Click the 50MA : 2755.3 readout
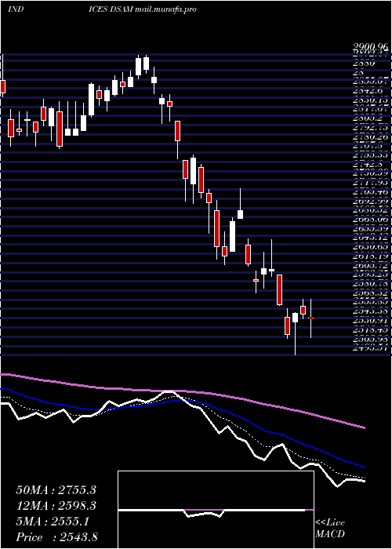Screen dimensions: 392x549 [x=56, y=490]
